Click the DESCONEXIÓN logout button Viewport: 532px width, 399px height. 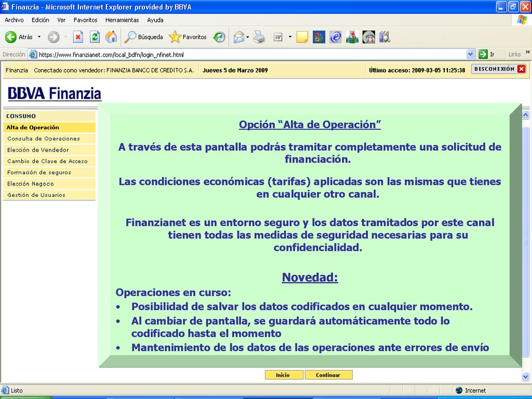499,69
